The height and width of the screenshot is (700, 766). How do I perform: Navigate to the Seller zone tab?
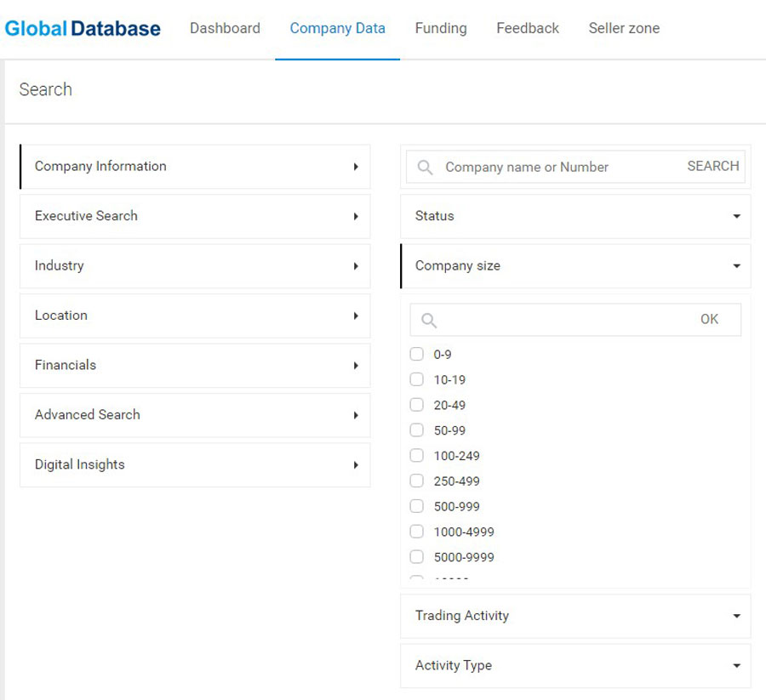[624, 28]
